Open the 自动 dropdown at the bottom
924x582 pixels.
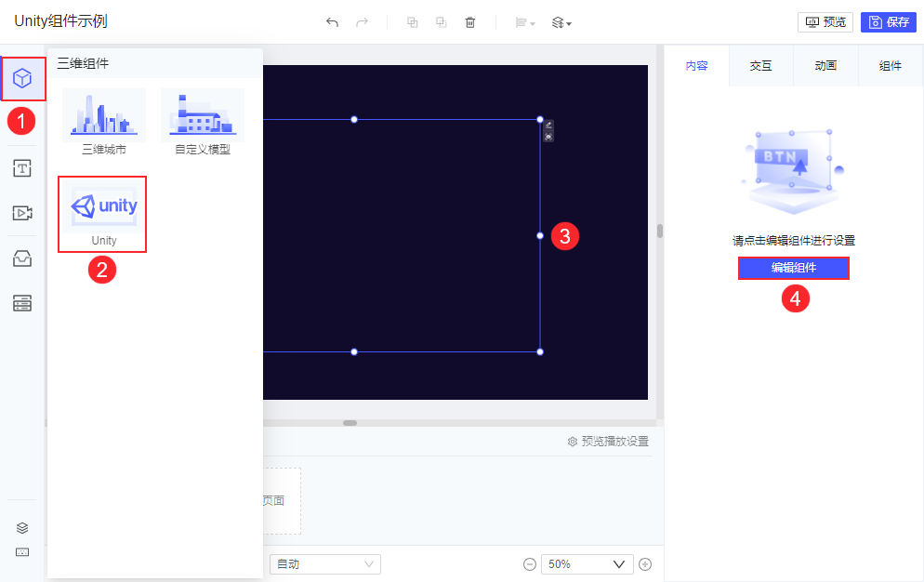tap(324, 563)
